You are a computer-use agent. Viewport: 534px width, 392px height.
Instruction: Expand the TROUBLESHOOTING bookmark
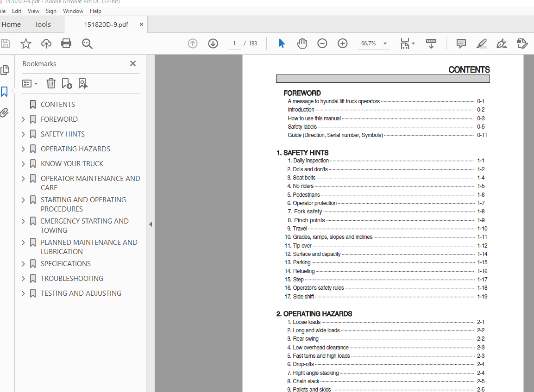[x=23, y=279]
